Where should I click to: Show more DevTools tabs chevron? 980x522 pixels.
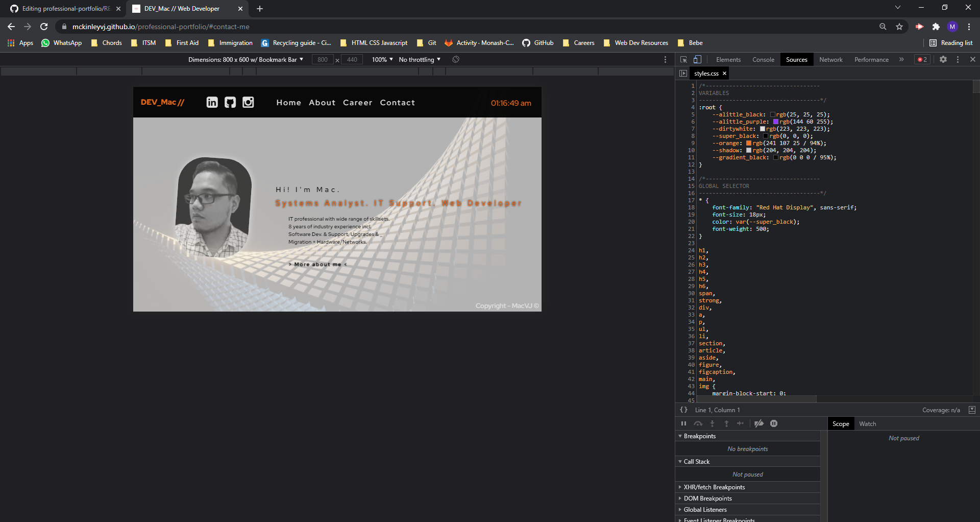point(901,60)
